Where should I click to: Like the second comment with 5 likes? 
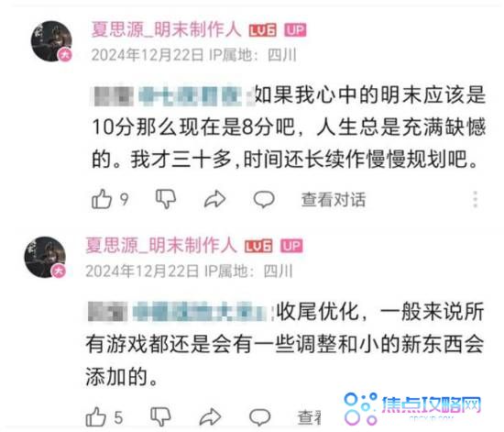click(96, 417)
